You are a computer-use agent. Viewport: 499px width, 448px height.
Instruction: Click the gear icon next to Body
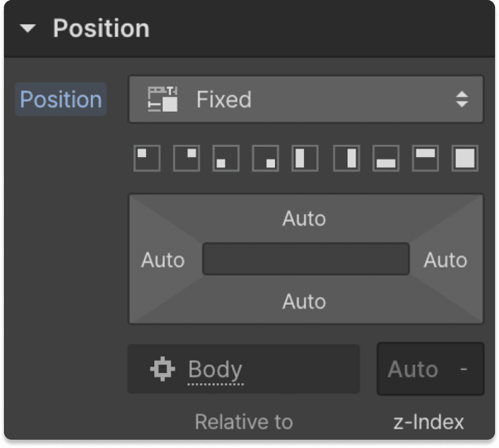point(163,369)
